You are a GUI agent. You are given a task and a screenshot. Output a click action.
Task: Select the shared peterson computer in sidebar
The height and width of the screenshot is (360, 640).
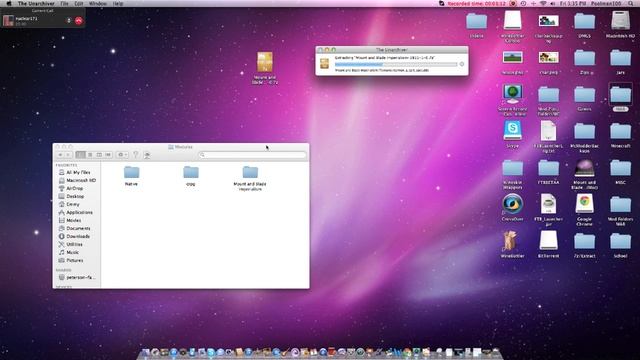(x=77, y=277)
